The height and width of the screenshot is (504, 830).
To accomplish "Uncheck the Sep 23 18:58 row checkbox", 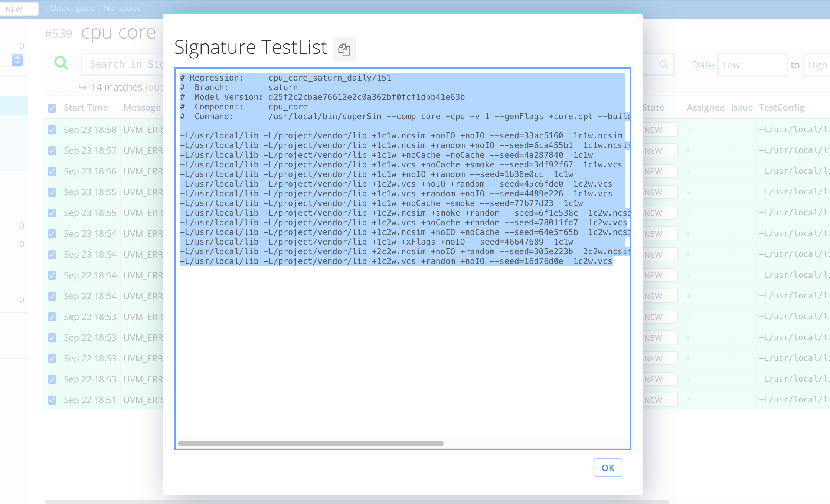I will tap(52, 130).
